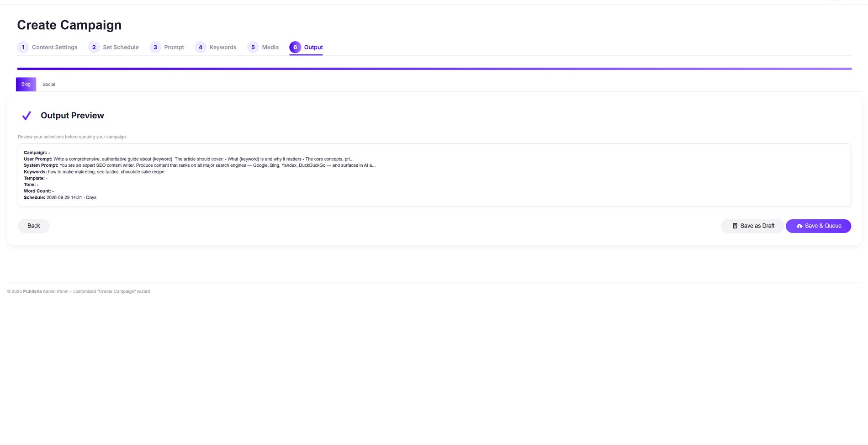The width and height of the screenshot is (868, 445).
Task: Click the purple checkmark beside Output Preview
Action: [x=26, y=116]
